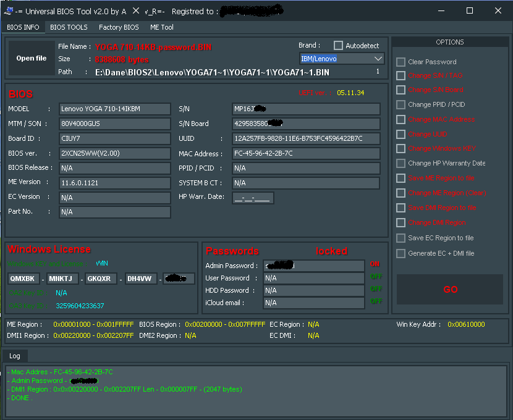
Task: Focus the BIOS Release field
Action: click(x=115, y=168)
